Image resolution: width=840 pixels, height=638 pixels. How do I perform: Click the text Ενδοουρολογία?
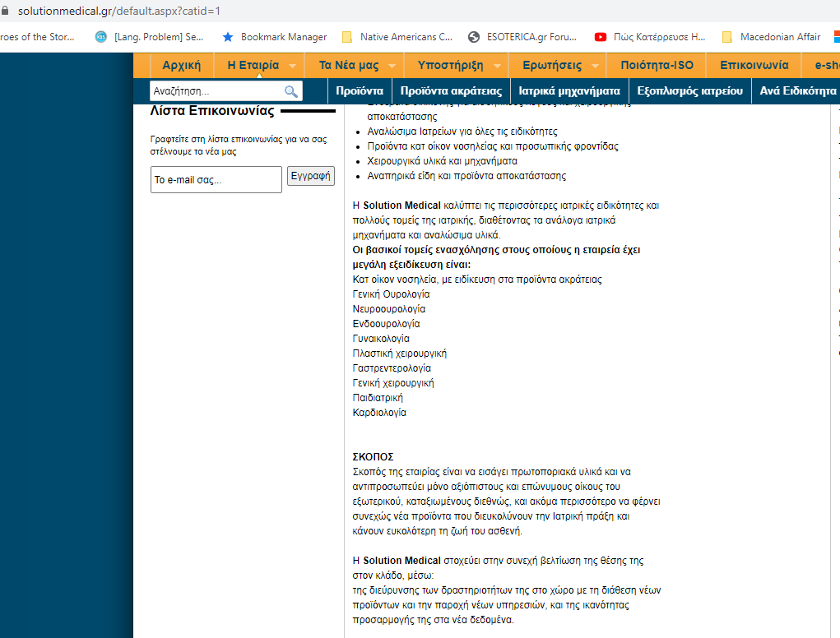[386, 324]
